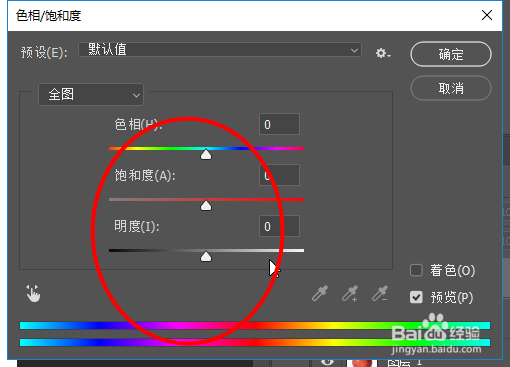Click the 预设(E): label

tap(44, 53)
